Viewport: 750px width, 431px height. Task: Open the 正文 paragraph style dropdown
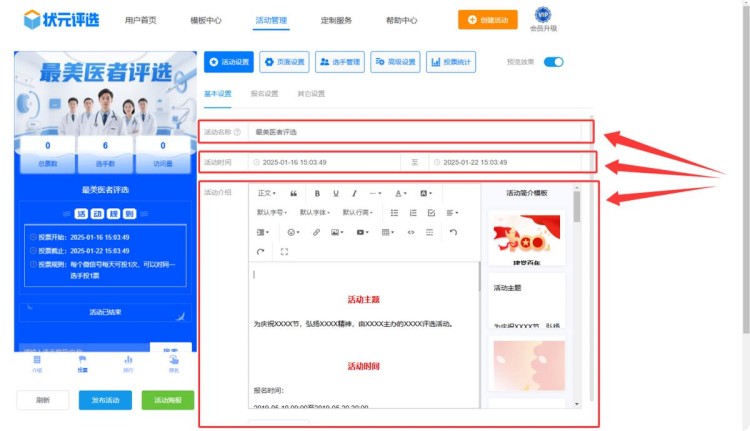(266, 193)
